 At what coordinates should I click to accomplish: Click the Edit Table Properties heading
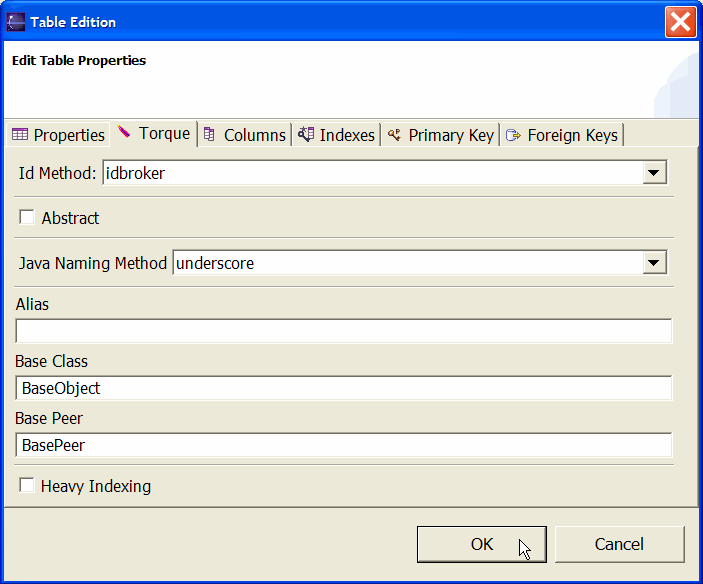(79, 61)
